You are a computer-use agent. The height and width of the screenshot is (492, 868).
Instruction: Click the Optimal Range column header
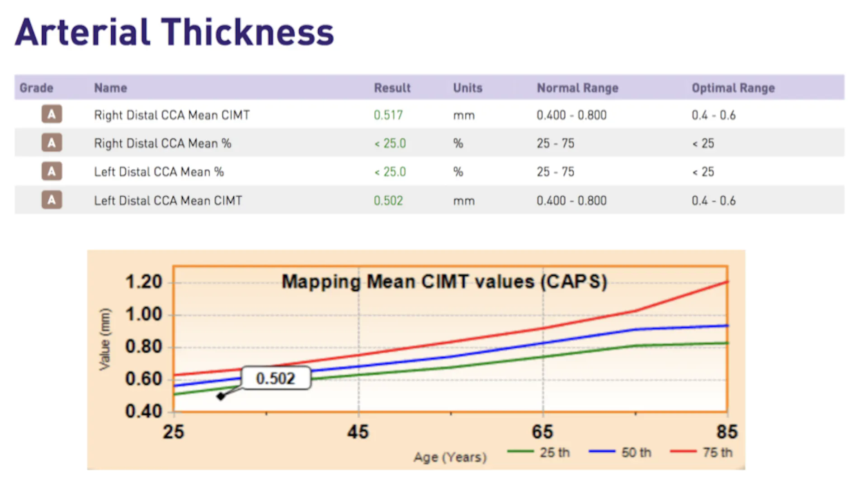point(733,88)
